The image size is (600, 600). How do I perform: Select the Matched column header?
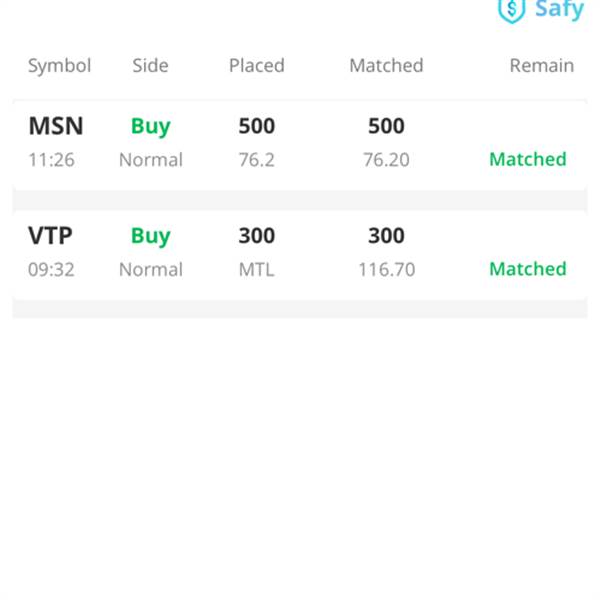tap(386, 65)
